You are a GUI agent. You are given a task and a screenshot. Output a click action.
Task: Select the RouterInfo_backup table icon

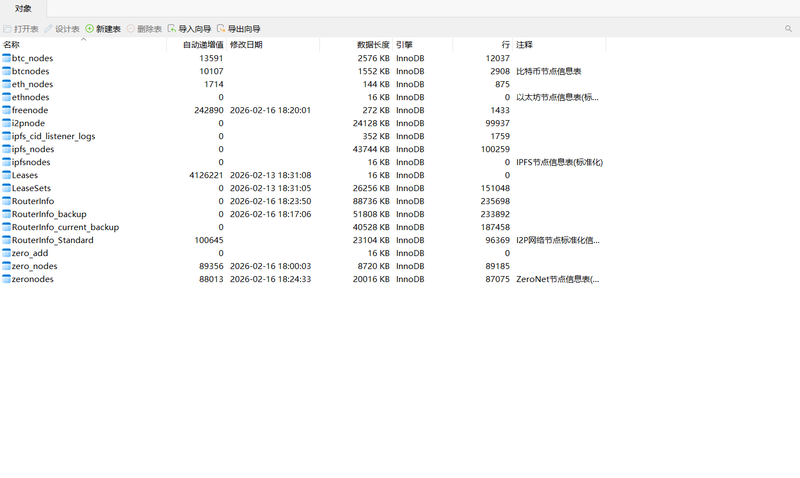click(x=6, y=214)
